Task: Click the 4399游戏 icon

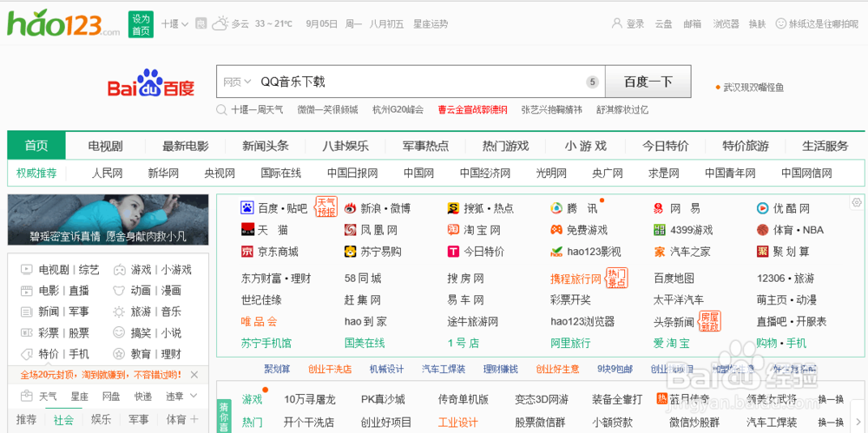Action: (660, 230)
